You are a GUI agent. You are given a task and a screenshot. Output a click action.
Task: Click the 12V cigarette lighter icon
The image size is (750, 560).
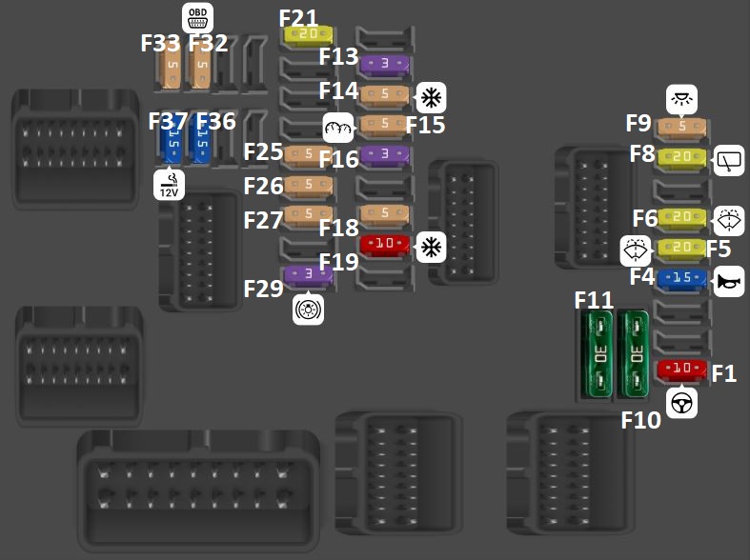169,185
